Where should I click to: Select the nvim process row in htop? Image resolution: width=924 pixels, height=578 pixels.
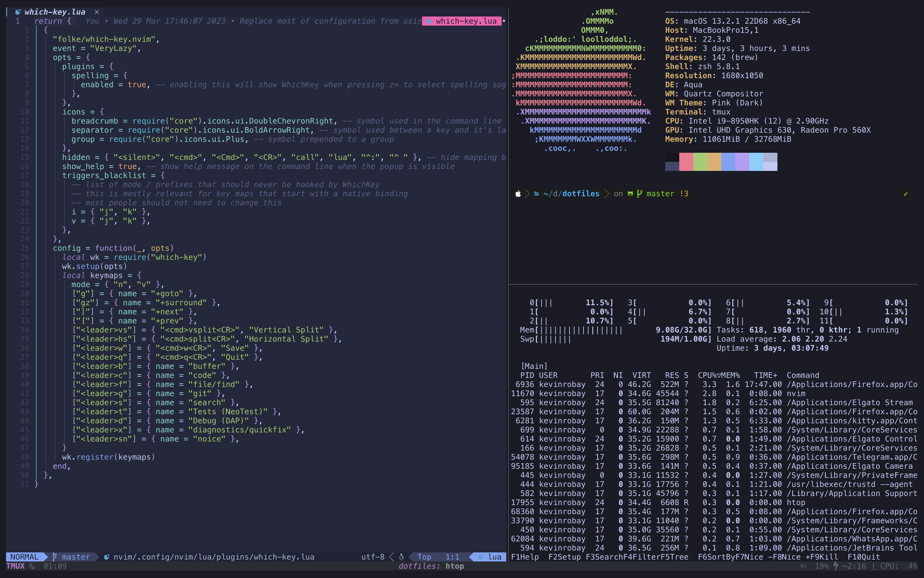[x=714, y=393]
